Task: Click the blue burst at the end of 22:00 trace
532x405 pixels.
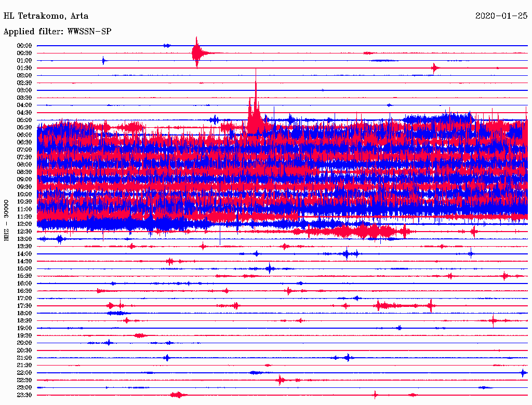Action: tap(523, 373)
